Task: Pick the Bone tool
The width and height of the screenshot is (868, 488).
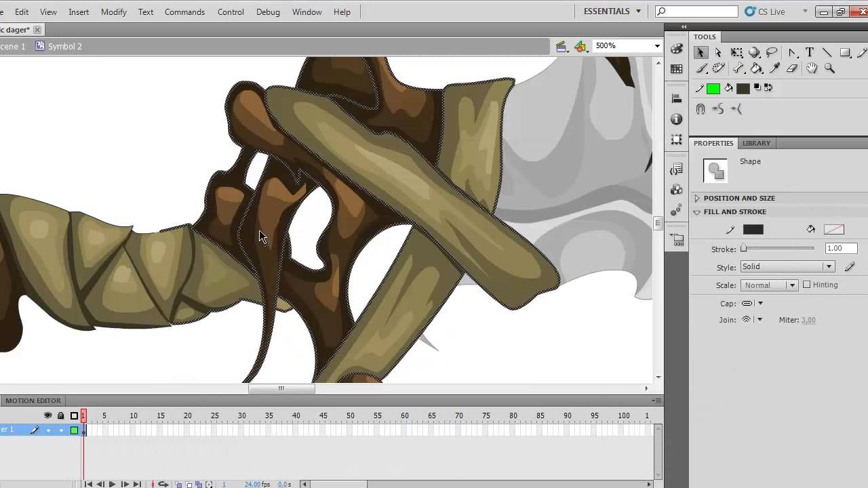Action: click(x=738, y=68)
